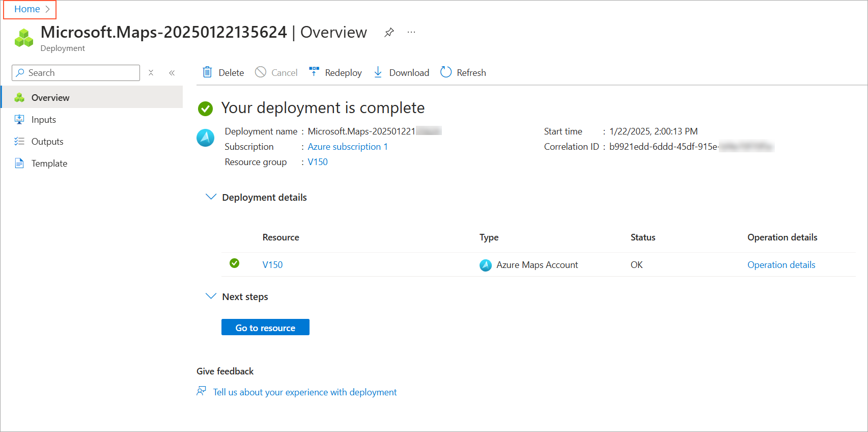Collapse the Next steps section

[211, 296]
